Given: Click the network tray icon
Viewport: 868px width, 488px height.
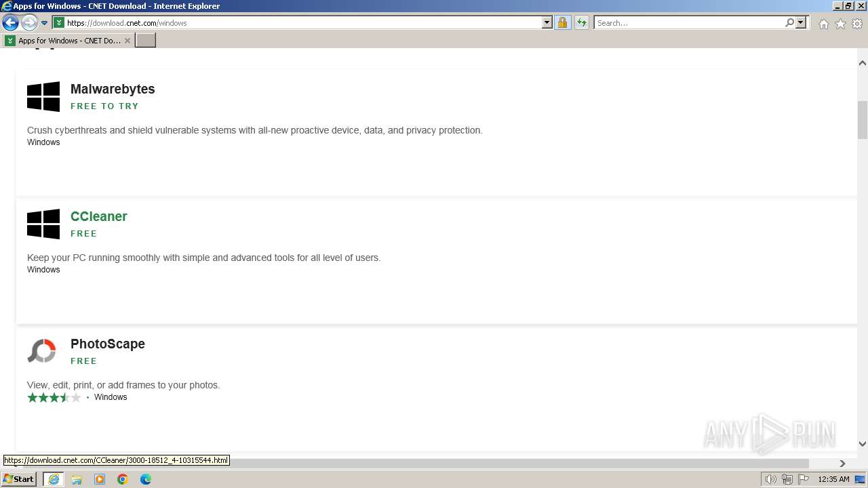Looking at the screenshot, I should coord(787,479).
